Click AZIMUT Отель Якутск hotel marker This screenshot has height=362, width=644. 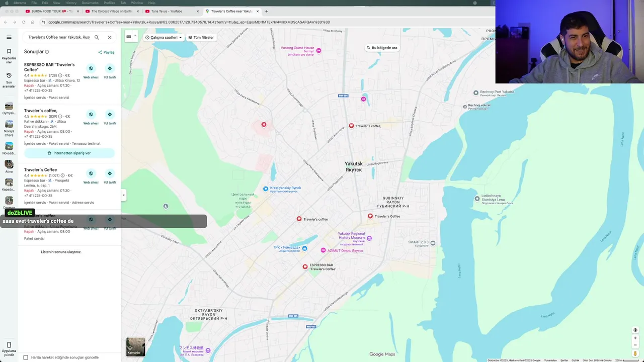point(323,250)
